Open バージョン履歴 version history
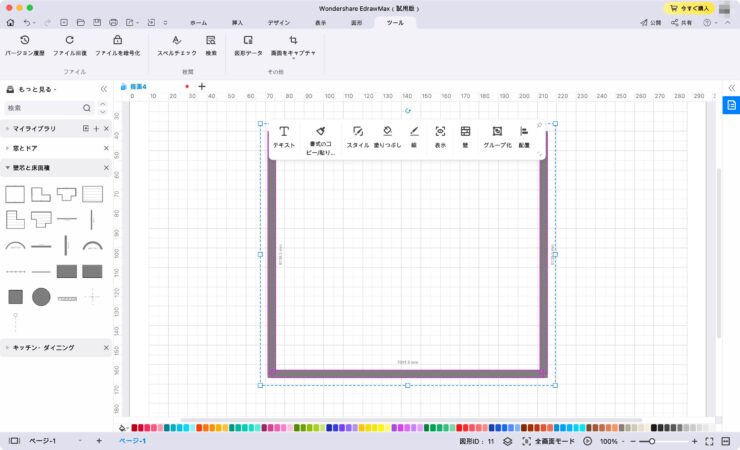 click(x=25, y=45)
